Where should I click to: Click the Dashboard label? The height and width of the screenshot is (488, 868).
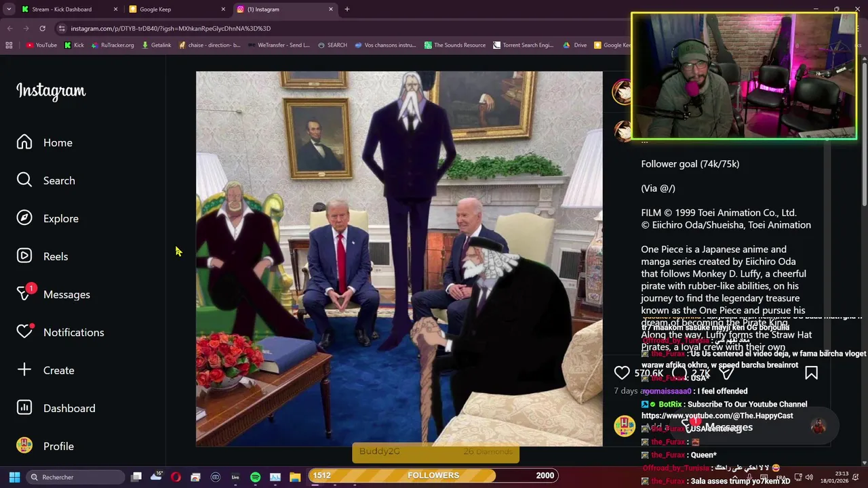(69, 408)
